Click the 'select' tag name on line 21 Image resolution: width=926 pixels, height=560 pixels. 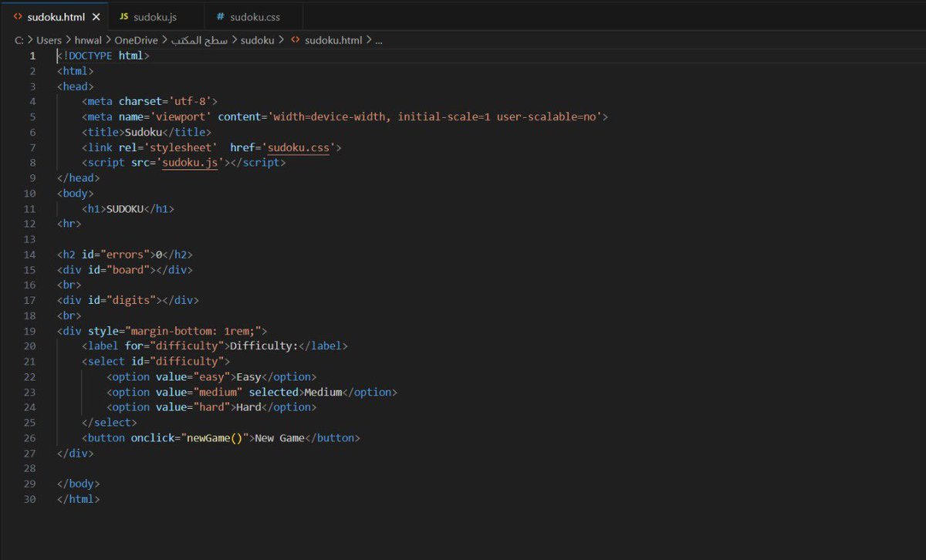click(106, 361)
